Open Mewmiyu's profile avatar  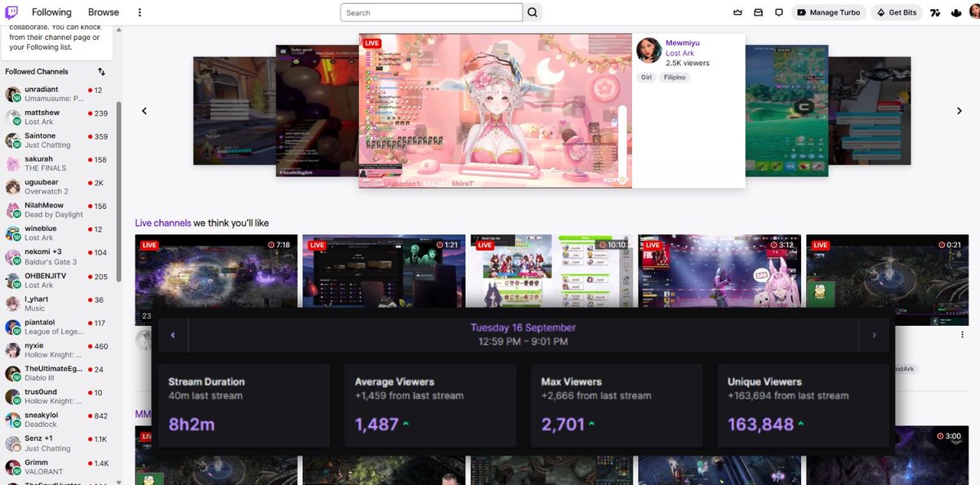[x=648, y=50]
